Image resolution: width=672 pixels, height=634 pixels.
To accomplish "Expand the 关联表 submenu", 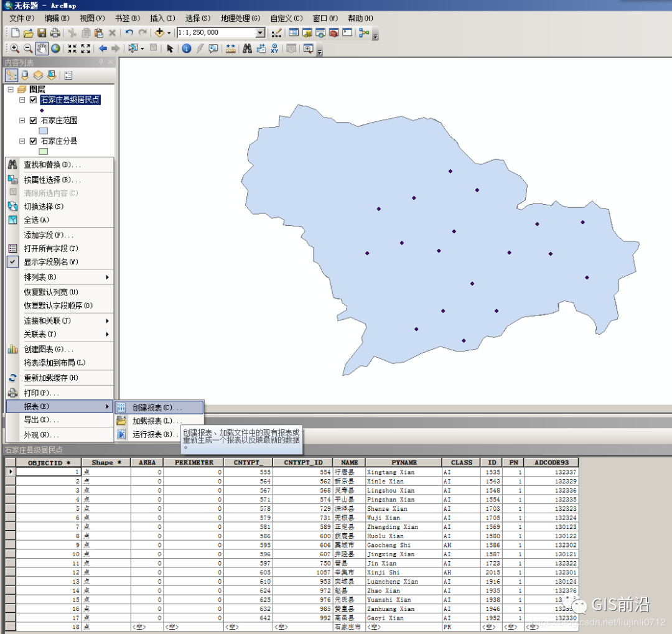I will pos(107,334).
